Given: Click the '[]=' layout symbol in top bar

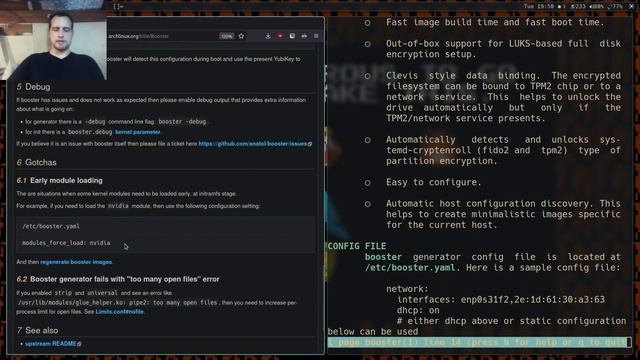Looking at the screenshot, I should click(118, 6).
